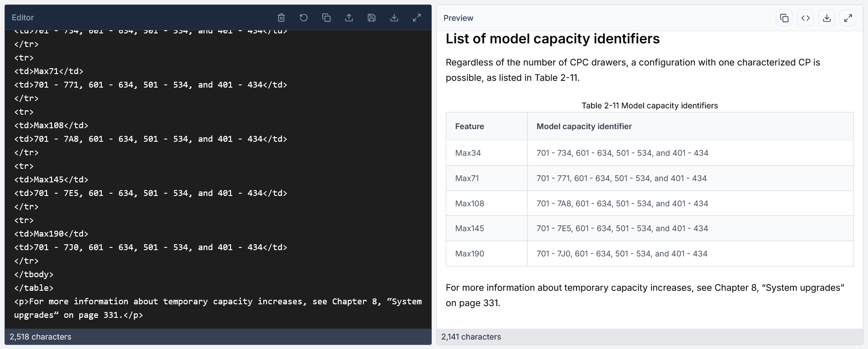Maximize the Preview panel to fullscreen
The height and width of the screenshot is (349, 868).
coord(848,18)
